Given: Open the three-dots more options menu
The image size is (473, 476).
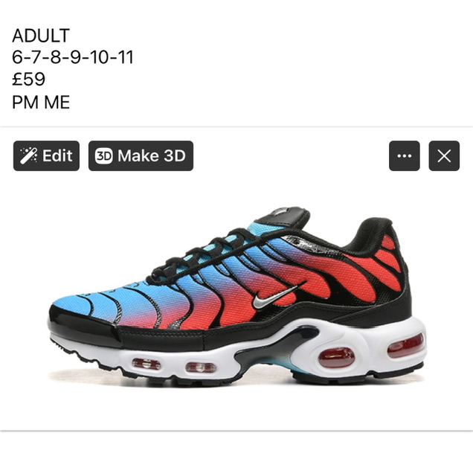Looking at the screenshot, I should click(x=405, y=155).
